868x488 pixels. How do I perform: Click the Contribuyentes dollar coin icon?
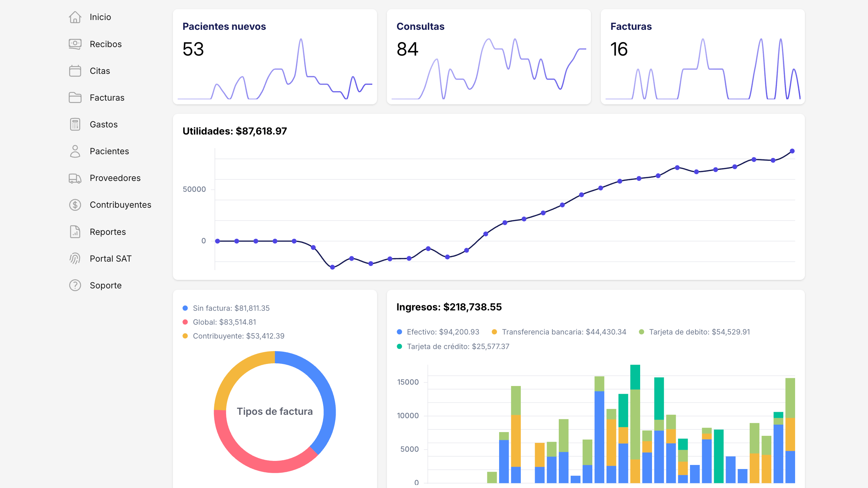click(x=75, y=205)
